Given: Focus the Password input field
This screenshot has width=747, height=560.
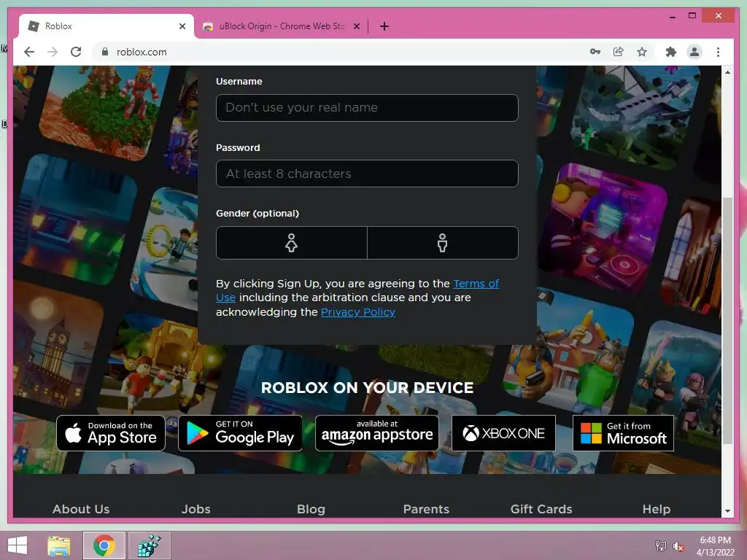Looking at the screenshot, I should (367, 174).
